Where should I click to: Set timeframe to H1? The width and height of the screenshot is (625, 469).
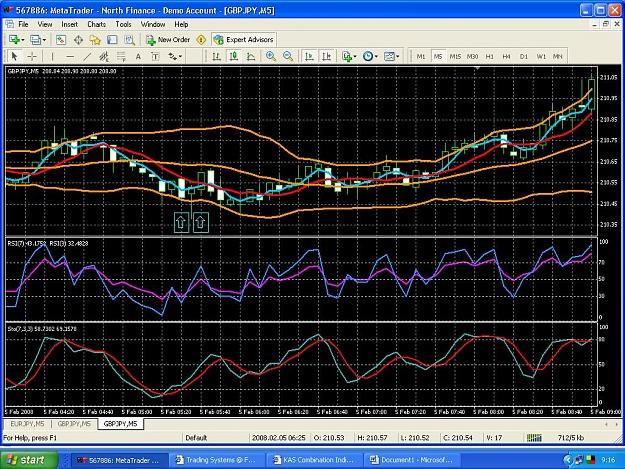click(489, 57)
